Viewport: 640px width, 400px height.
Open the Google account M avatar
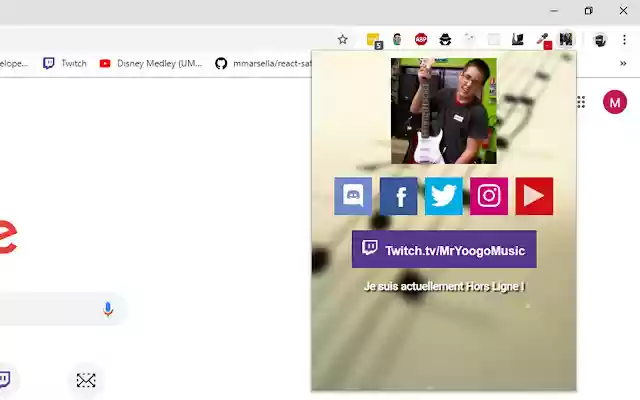(x=615, y=102)
